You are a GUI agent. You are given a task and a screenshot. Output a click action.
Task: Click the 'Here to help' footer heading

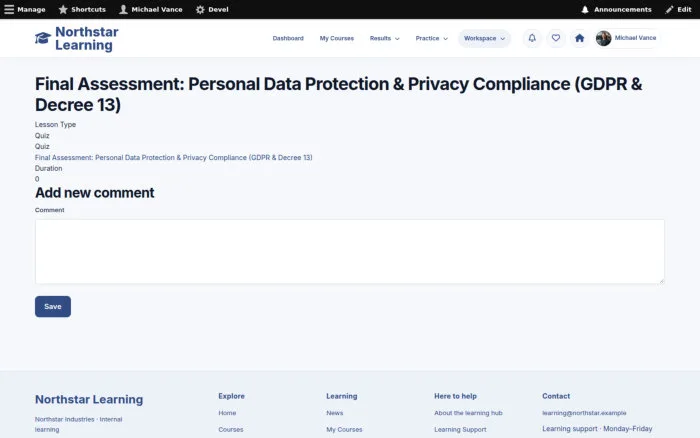point(455,396)
